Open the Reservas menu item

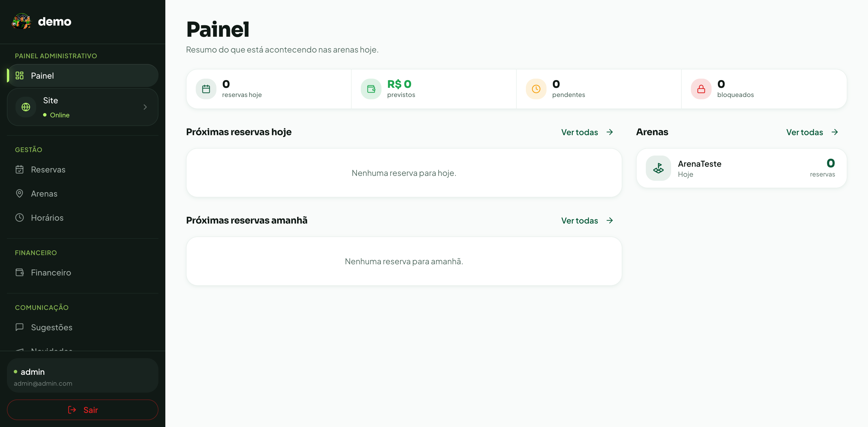tap(83, 169)
